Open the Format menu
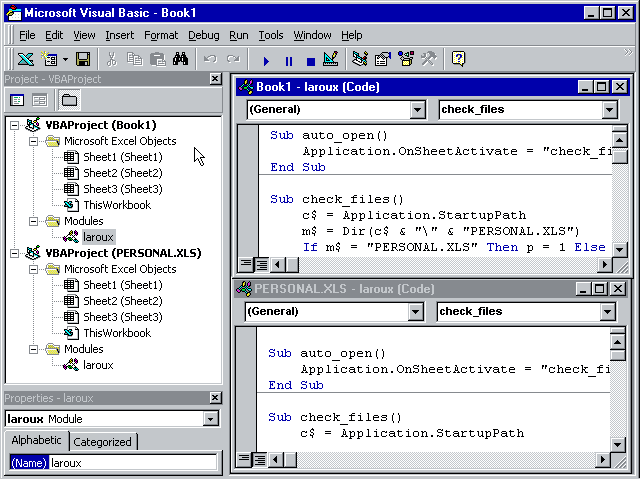The image size is (640, 480). (161, 36)
